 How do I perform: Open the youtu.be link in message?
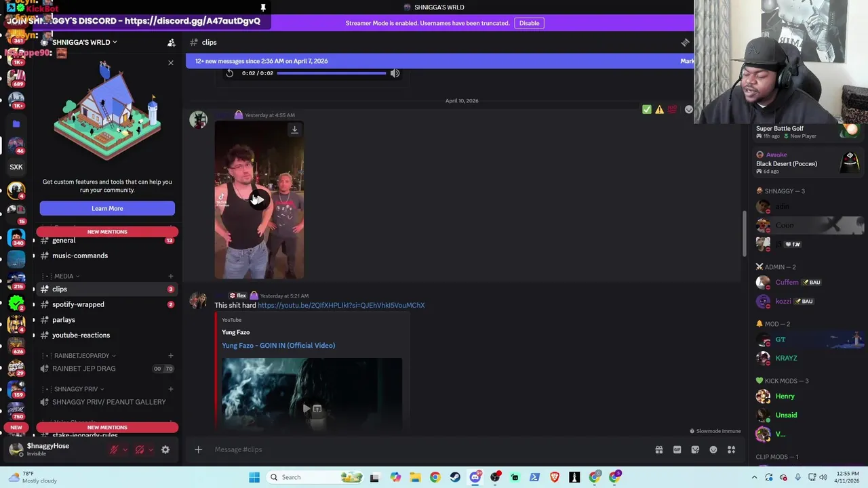tap(341, 305)
